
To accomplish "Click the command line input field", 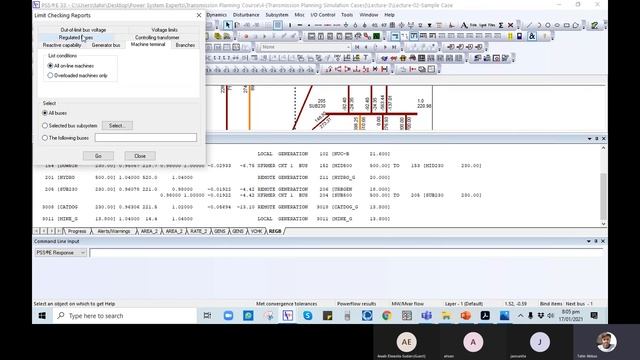I will (346, 253).
